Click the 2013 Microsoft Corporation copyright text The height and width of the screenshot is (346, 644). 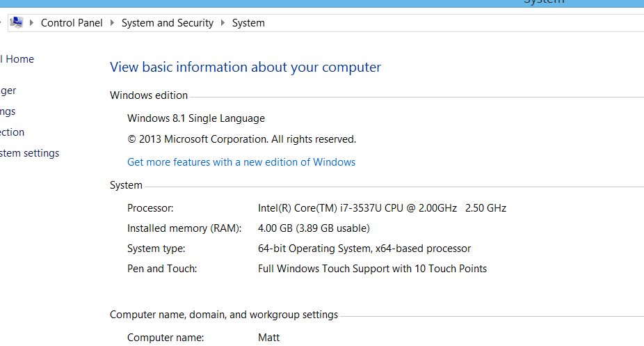pos(241,139)
